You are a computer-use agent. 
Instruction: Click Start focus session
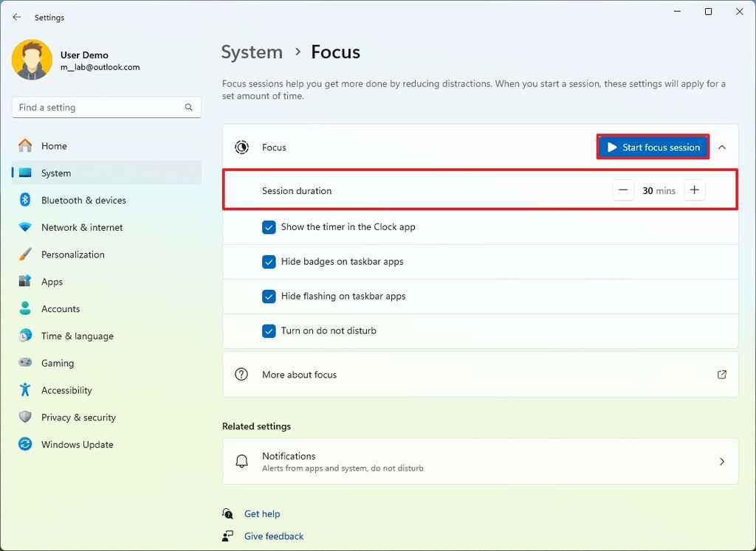653,147
